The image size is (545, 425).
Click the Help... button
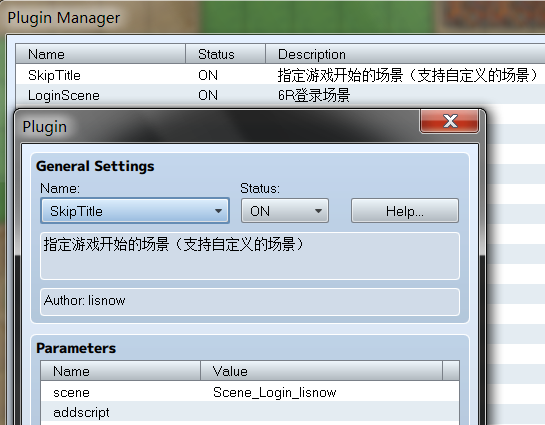[405, 211]
